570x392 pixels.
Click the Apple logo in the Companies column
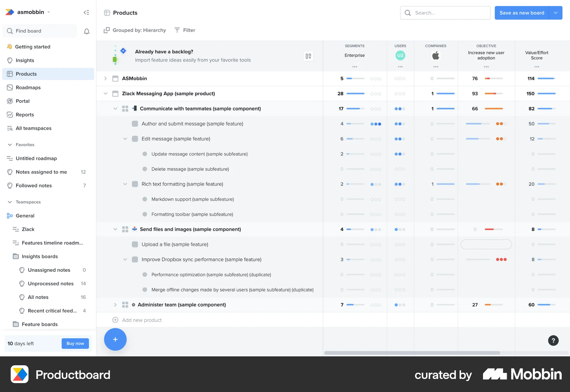coord(436,56)
